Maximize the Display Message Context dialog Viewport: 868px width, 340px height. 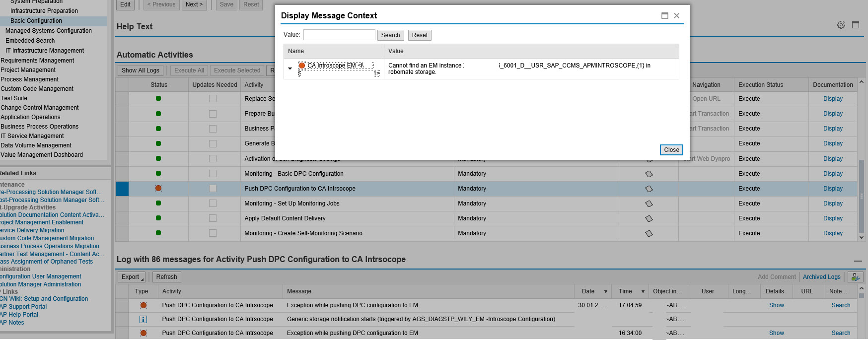(x=665, y=16)
